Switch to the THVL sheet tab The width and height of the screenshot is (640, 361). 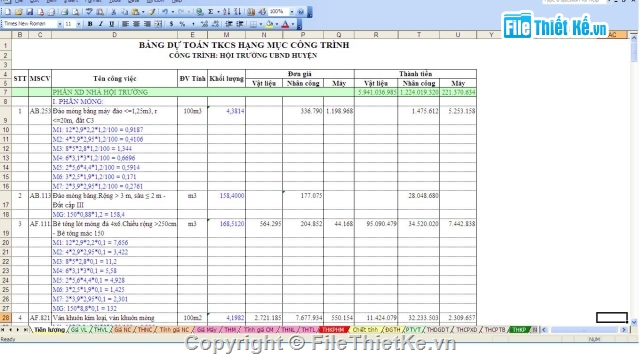click(x=100, y=330)
